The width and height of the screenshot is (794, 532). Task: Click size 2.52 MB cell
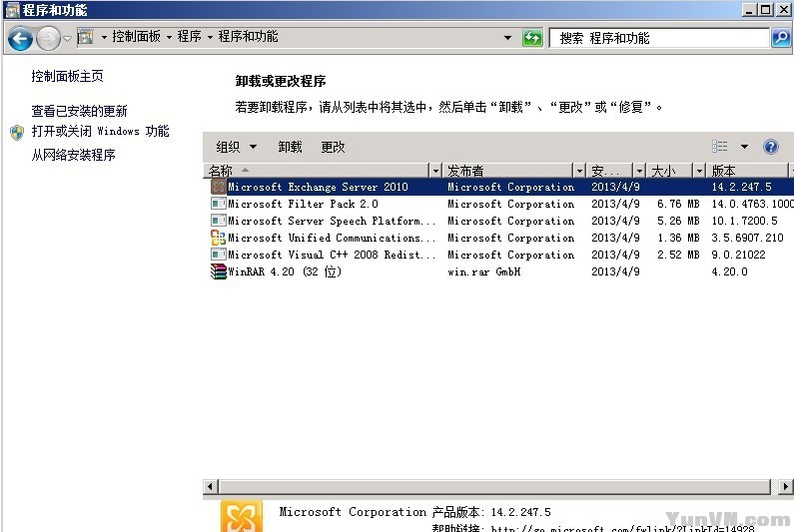point(678,255)
